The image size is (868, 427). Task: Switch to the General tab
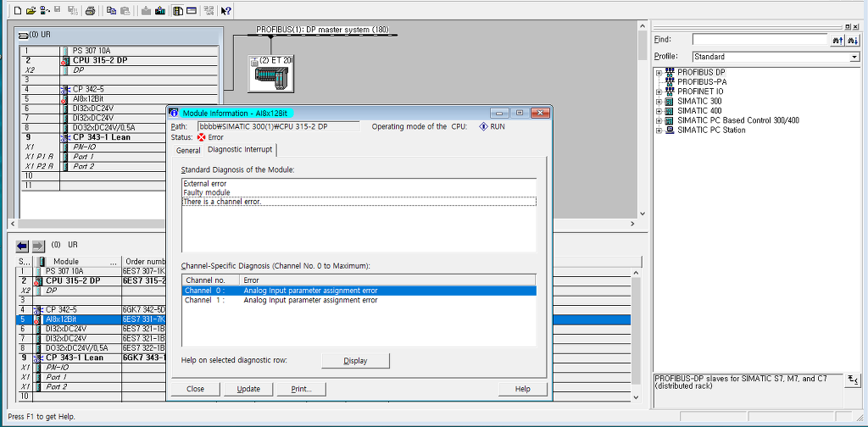(x=188, y=151)
